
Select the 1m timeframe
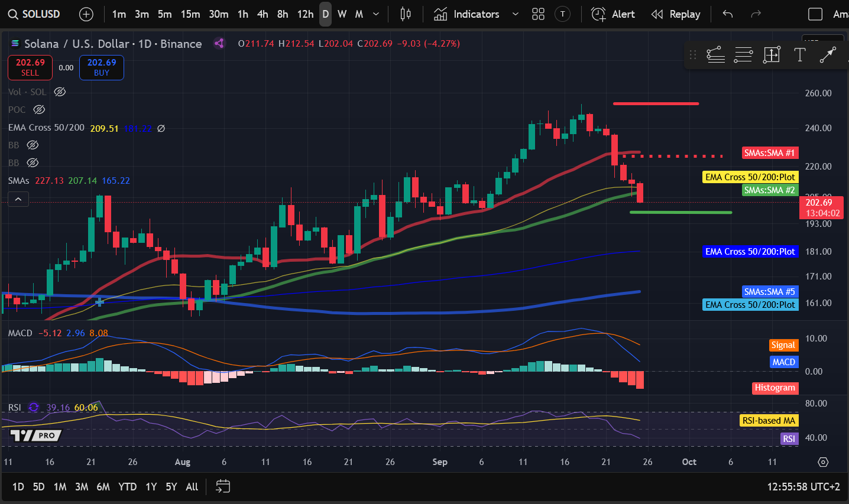(119, 14)
